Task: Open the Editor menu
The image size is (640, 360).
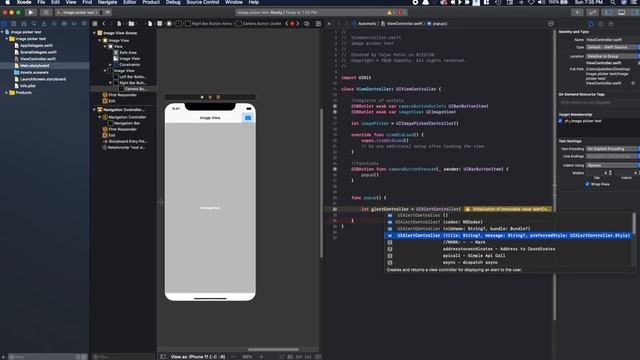Action: pyautogui.click(x=130, y=2)
